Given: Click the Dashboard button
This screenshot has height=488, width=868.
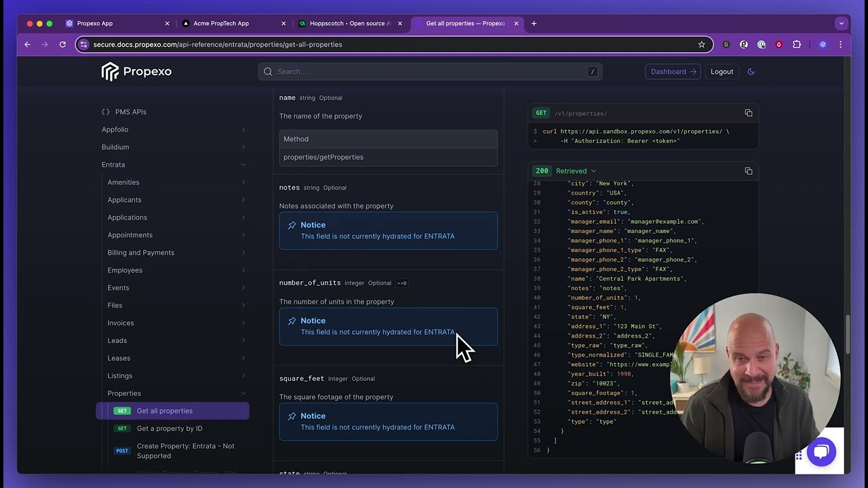Looking at the screenshot, I should (x=673, y=71).
